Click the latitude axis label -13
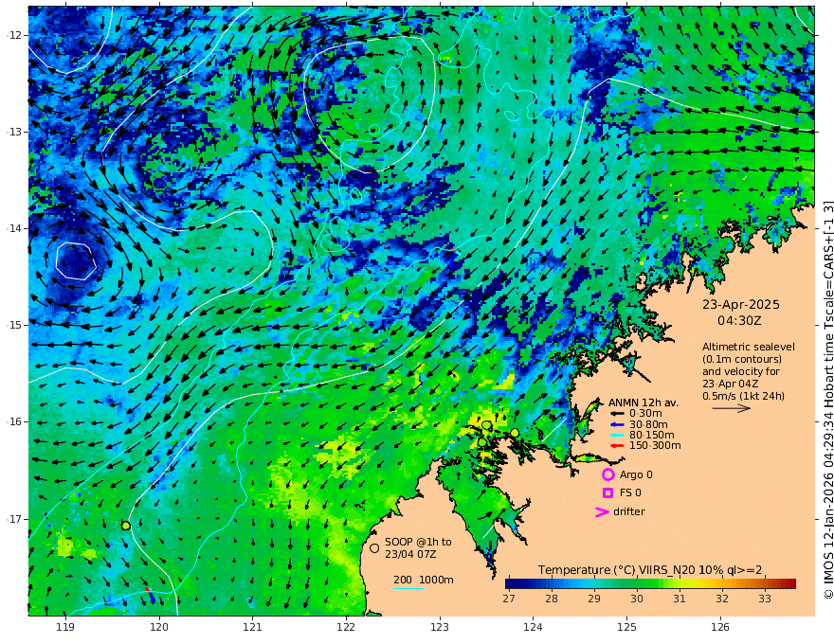This screenshot has height=644, width=834. point(14,132)
